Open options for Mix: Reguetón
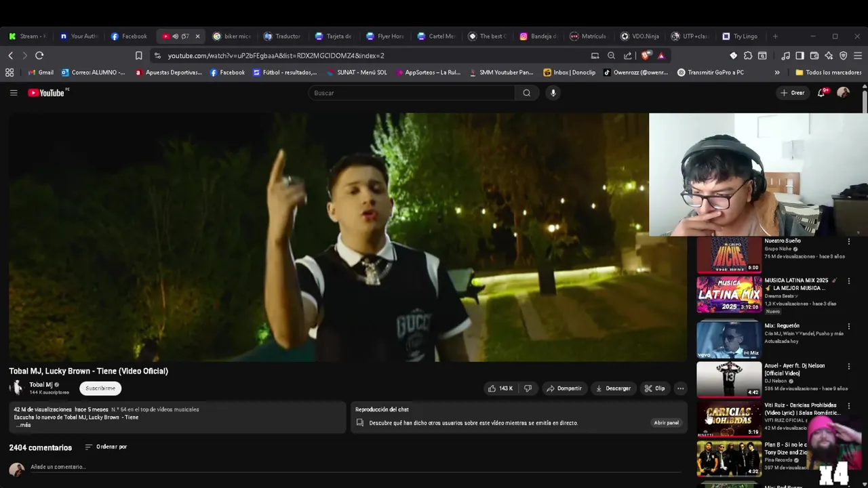Viewport: 868px width, 488px height. tap(848, 326)
